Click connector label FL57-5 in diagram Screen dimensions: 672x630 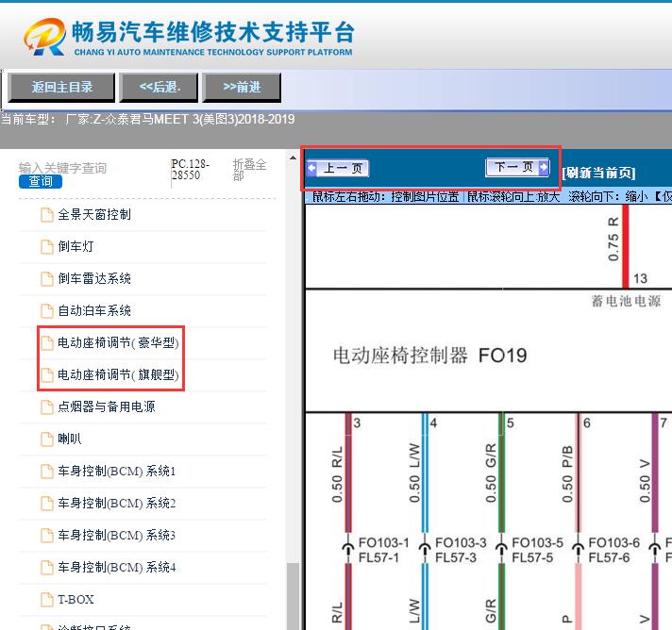point(532,557)
